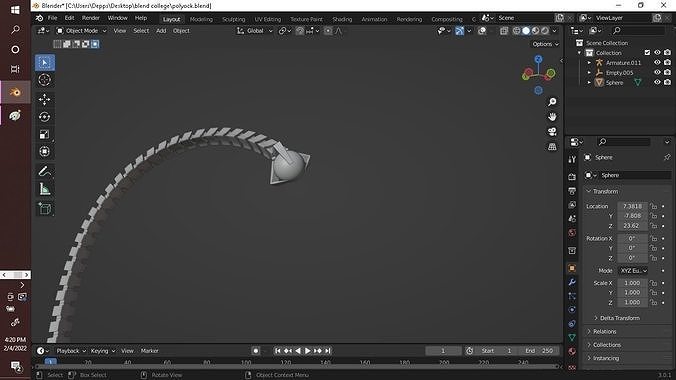Screen dimensions: 676x380
Task: Select the Select Box tool
Action: 44,63
